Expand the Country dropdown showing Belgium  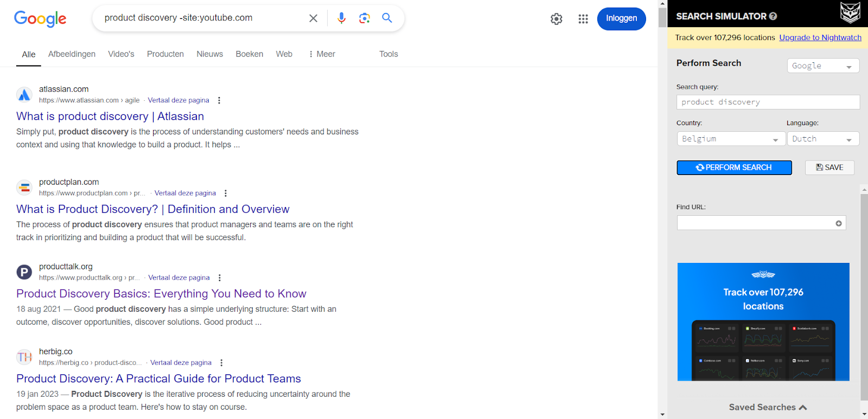pos(731,139)
